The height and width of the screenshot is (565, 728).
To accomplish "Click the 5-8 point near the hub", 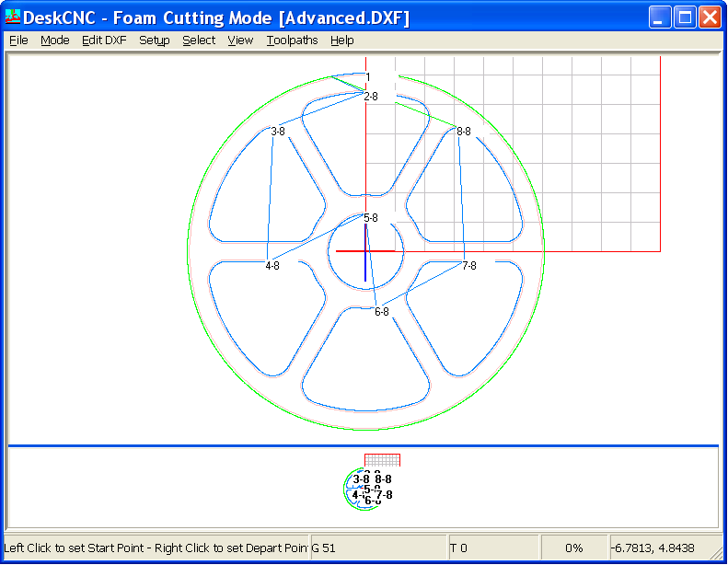I will point(371,218).
